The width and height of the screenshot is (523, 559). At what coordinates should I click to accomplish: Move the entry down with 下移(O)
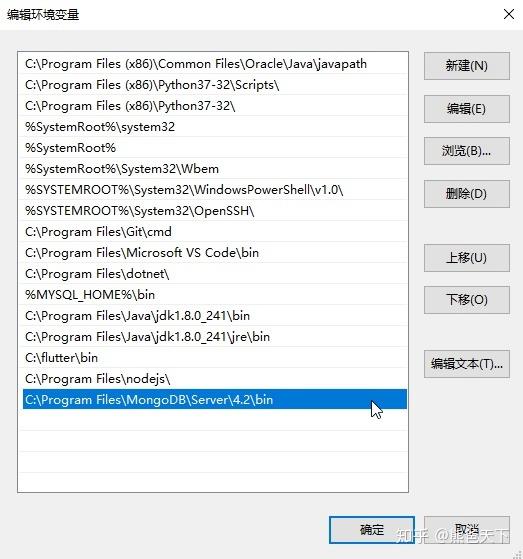(x=467, y=300)
